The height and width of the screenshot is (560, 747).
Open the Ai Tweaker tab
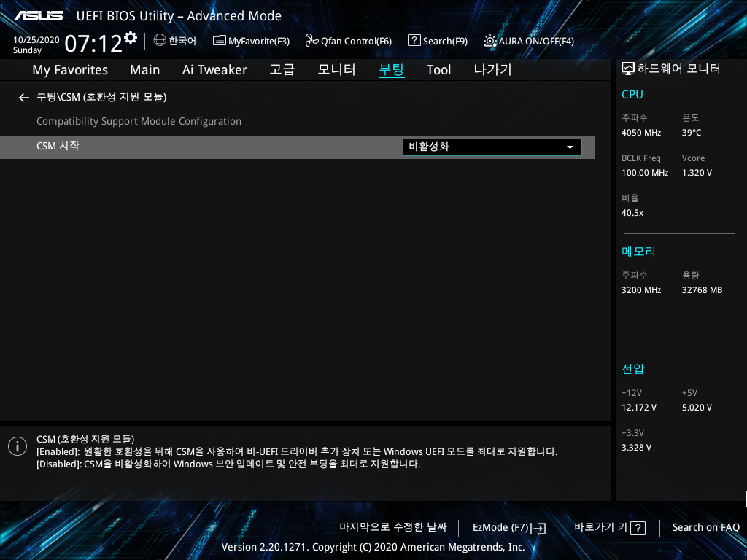[214, 70]
